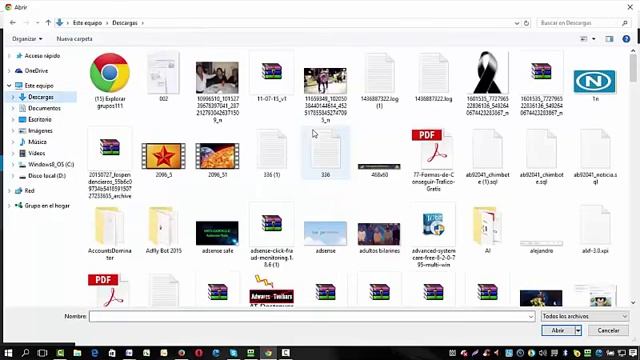Click 'Descargas' in the breadcrumb path
Viewport: 640px width, 360px height.
click(x=125, y=23)
